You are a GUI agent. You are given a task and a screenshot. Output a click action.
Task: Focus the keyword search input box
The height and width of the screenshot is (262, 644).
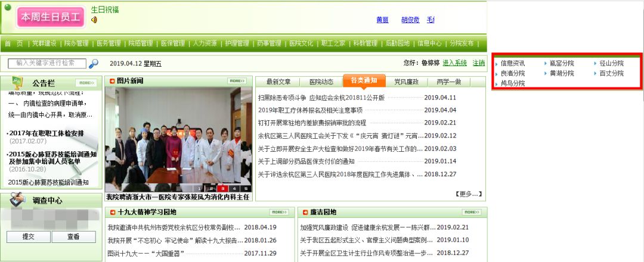tap(47, 63)
